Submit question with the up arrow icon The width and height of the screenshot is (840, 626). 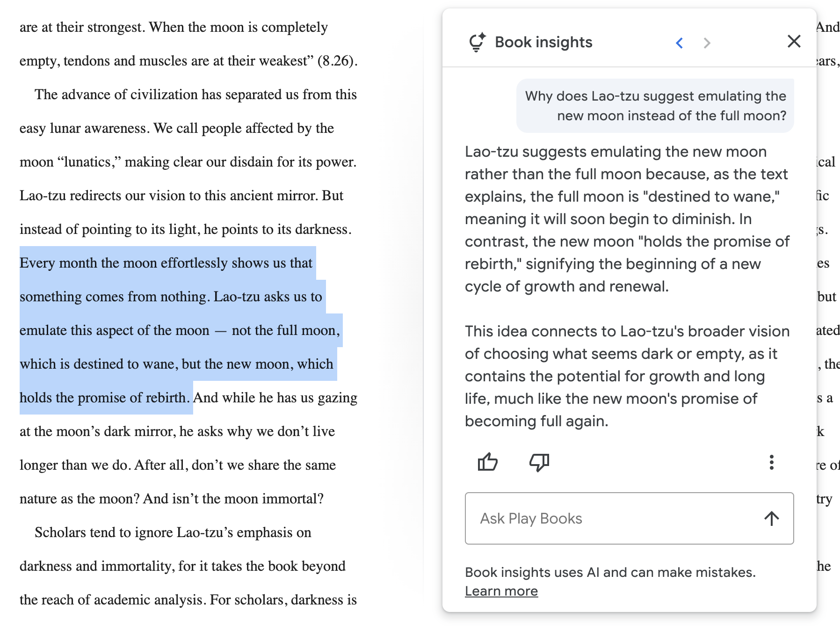coord(772,518)
